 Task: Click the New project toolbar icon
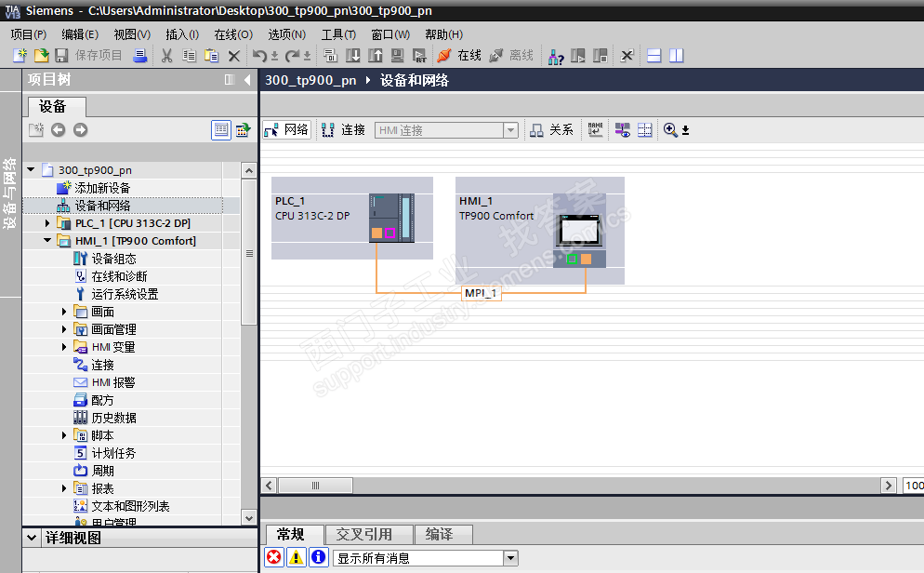[x=20, y=56]
